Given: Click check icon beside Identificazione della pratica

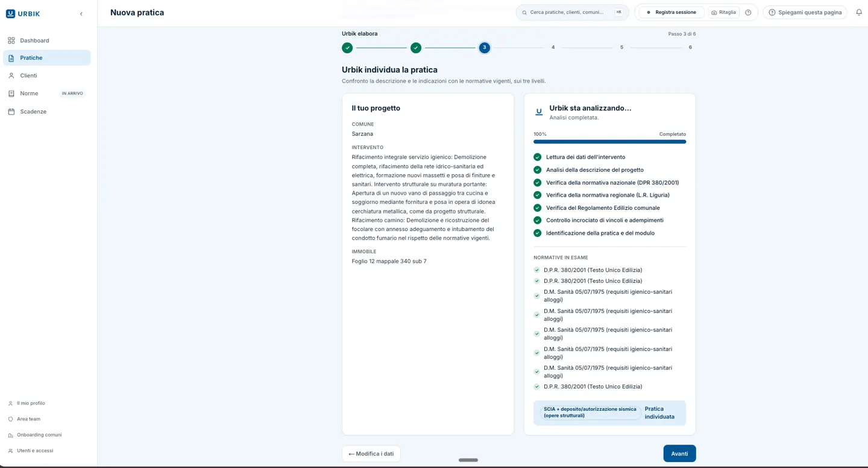Looking at the screenshot, I should click(538, 233).
